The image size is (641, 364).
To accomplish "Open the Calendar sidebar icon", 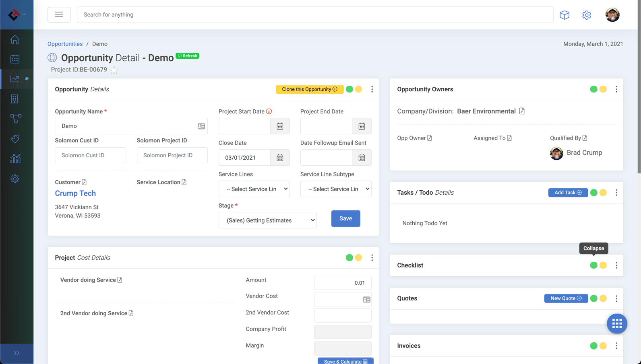I will coord(15,59).
